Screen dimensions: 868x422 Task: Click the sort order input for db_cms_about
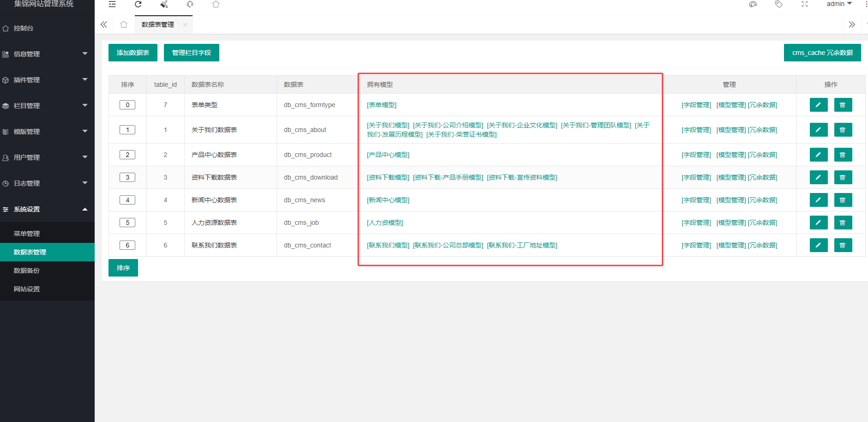tap(127, 130)
